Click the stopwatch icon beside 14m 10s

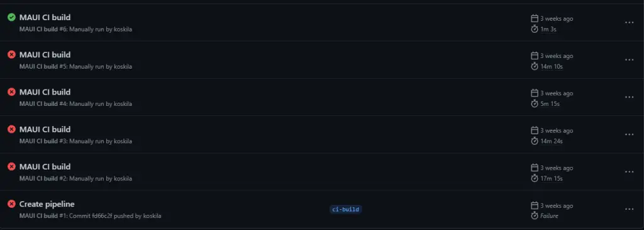535,66
